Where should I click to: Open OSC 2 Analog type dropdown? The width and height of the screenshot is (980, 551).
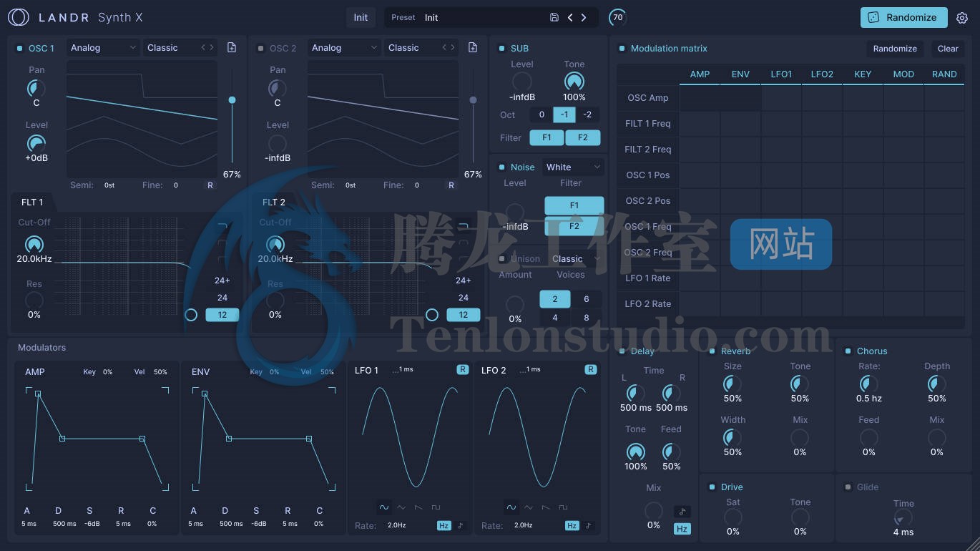pos(344,48)
